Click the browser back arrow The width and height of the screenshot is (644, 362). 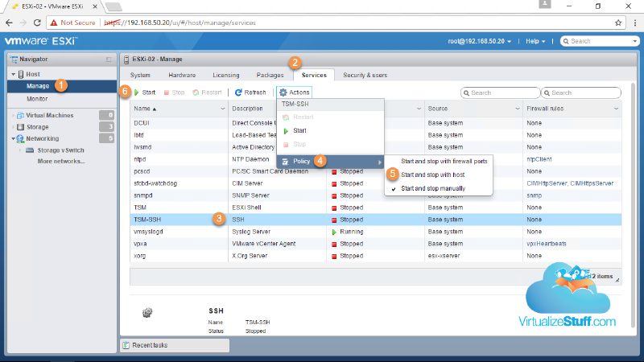coord(9,23)
